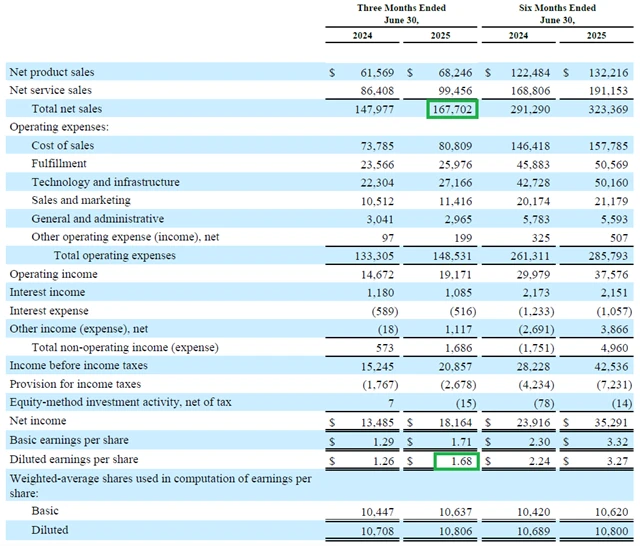Image resolution: width=640 pixels, height=546 pixels.
Task: Select the 'Fulfillment' row label
Action: coord(60,164)
